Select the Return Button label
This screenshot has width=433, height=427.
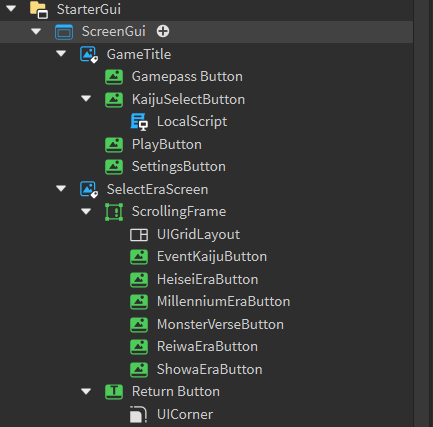(x=176, y=392)
